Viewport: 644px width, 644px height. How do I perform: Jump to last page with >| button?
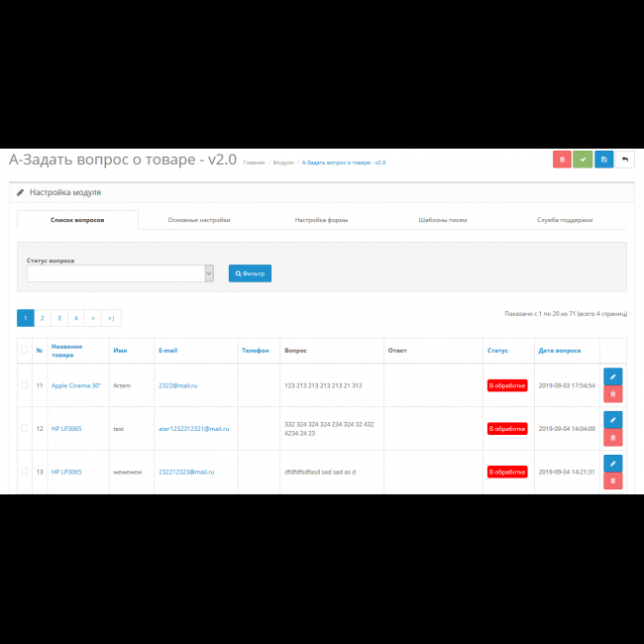click(111, 318)
